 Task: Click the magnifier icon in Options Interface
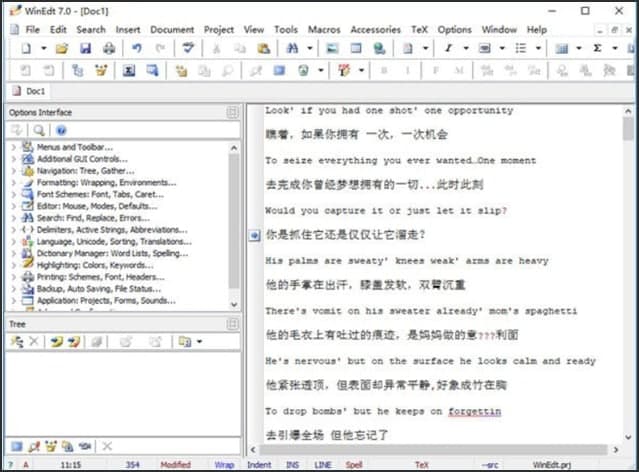tap(39, 130)
